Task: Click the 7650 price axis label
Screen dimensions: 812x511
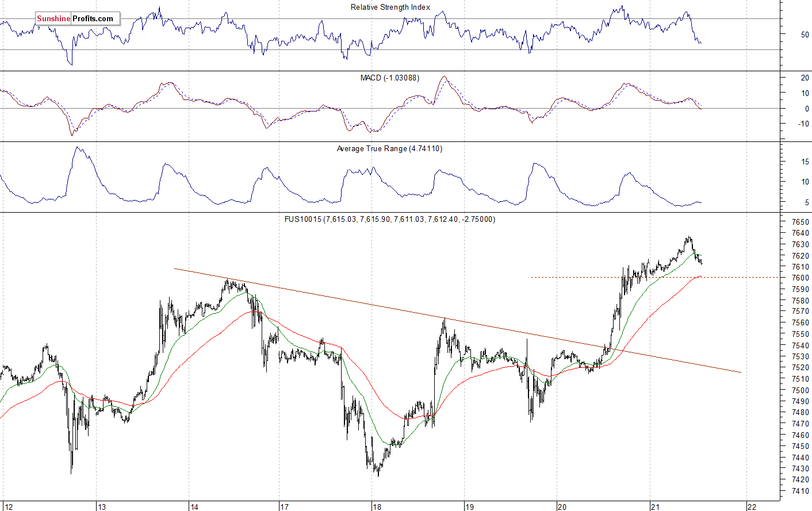Action: point(800,222)
